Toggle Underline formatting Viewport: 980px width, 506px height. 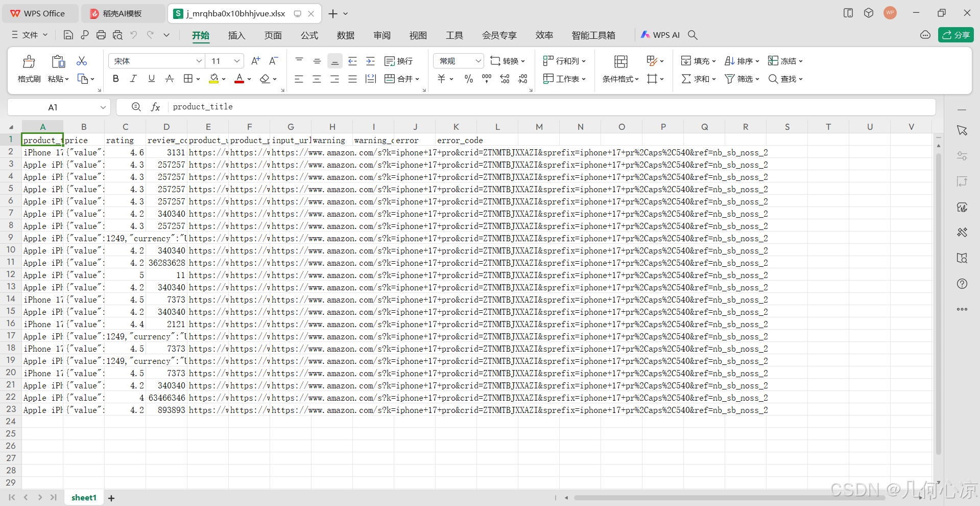tap(152, 79)
